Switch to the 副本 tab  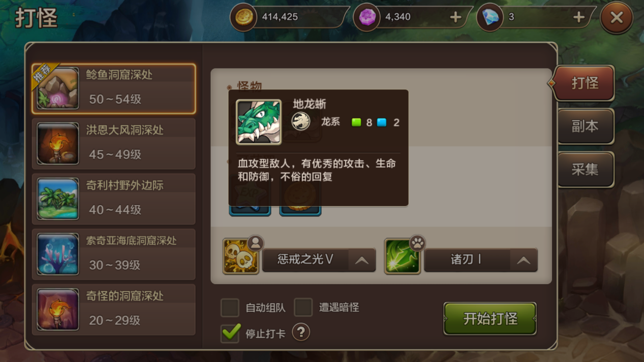tap(585, 126)
